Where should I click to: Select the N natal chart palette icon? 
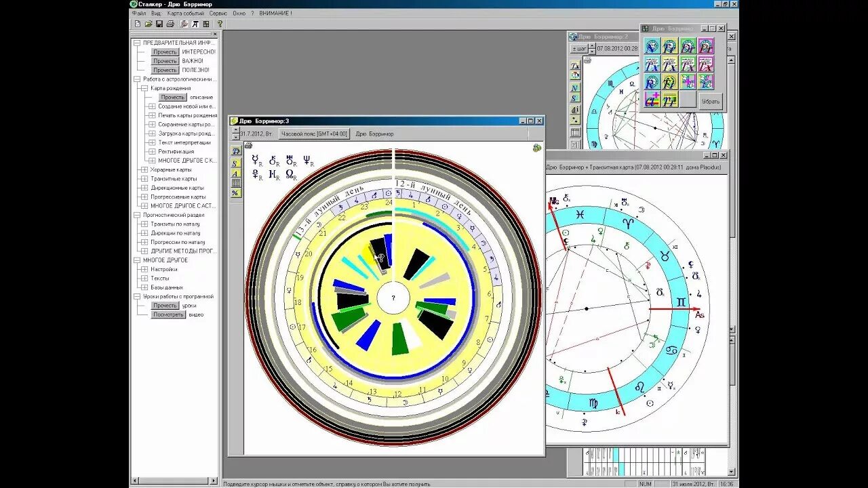coord(652,46)
